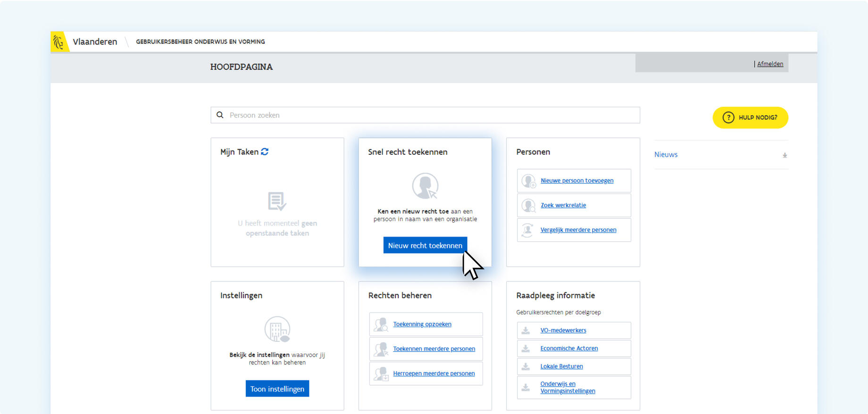Screen dimensions: 868x414
Task: Click the question mark icon in Hulp nodig
Action: pyautogui.click(x=728, y=118)
